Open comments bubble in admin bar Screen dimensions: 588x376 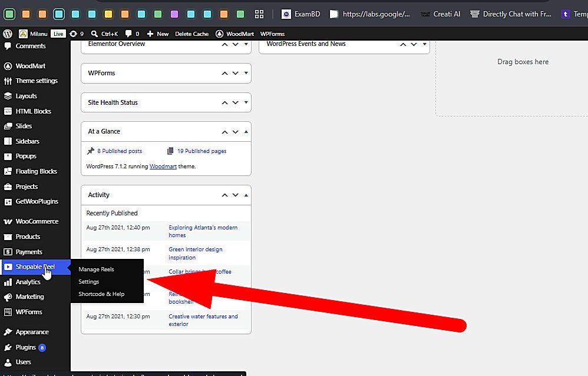tap(132, 34)
